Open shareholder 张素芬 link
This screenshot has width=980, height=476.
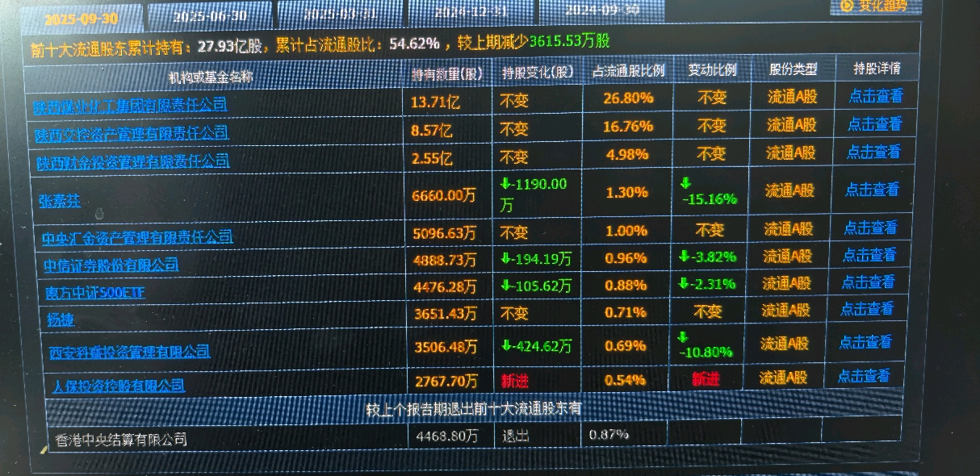(x=60, y=201)
